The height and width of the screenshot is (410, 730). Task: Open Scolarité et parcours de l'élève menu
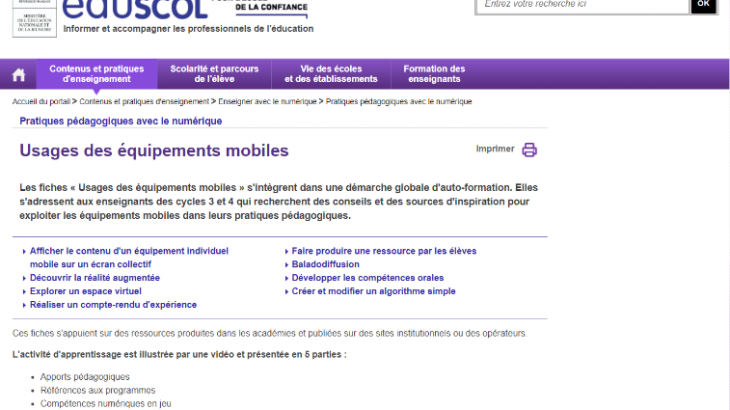(214, 74)
